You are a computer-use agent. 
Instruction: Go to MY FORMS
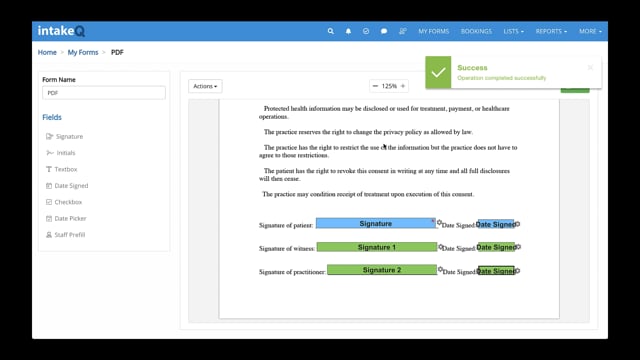433,31
